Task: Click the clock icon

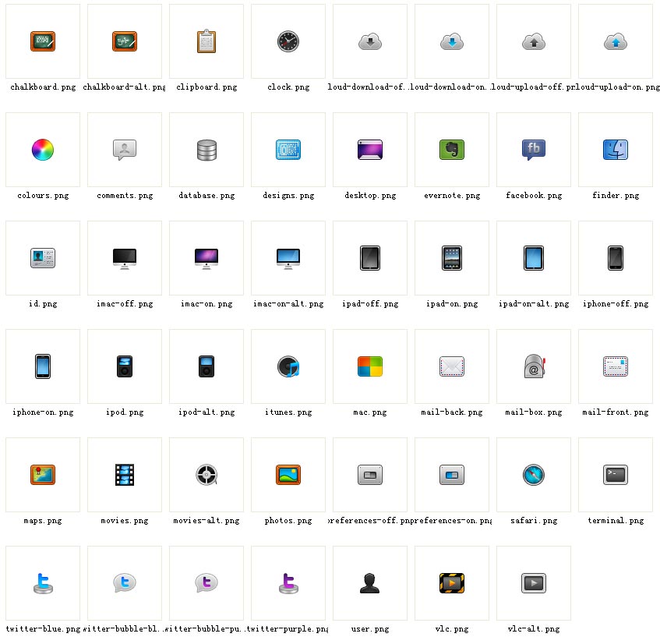Action: pyautogui.click(x=288, y=41)
